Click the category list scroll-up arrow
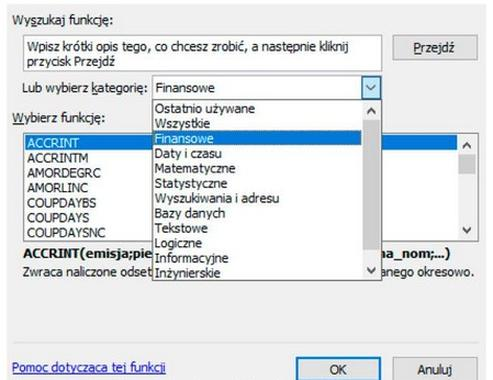 point(371,111)
